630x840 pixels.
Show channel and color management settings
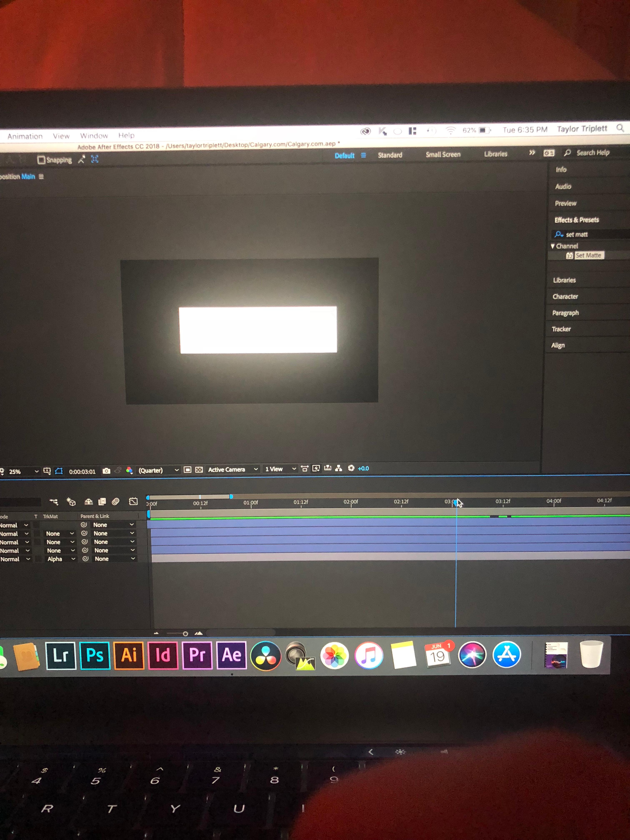[130, 470]
